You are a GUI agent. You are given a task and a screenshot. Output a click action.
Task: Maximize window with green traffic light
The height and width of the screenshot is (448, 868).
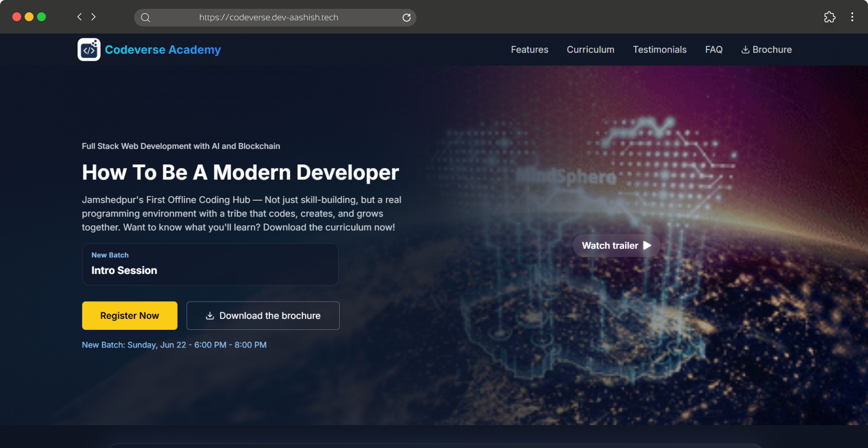coord(41,17)
